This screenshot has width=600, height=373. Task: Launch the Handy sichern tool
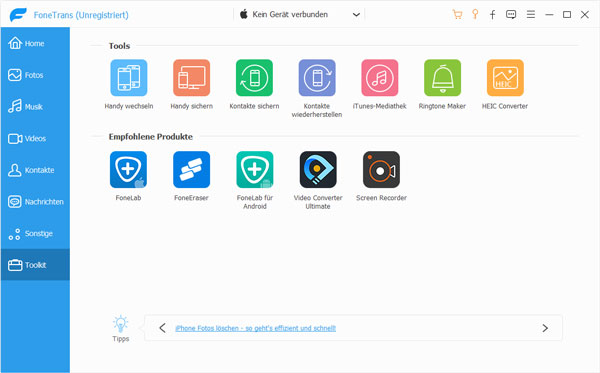(191, 78)
